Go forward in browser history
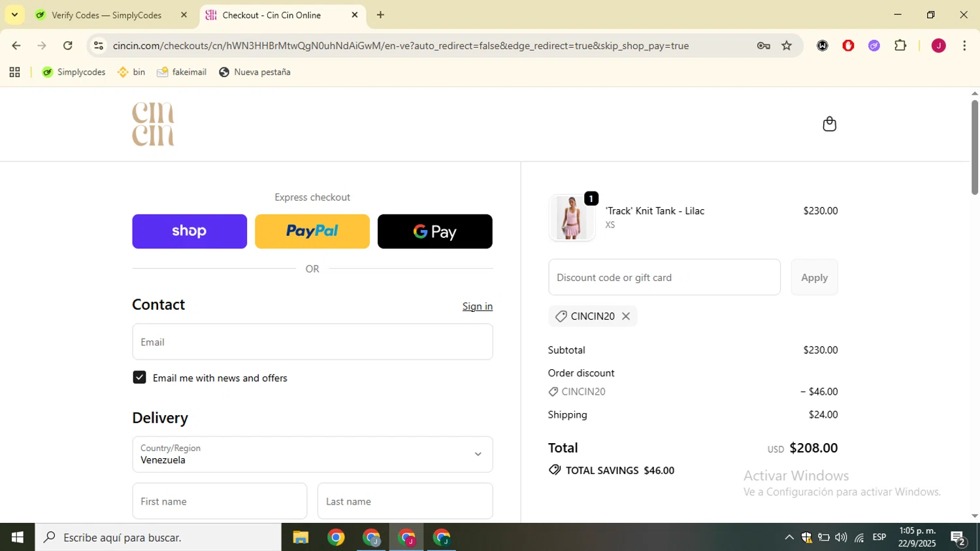 42,46
